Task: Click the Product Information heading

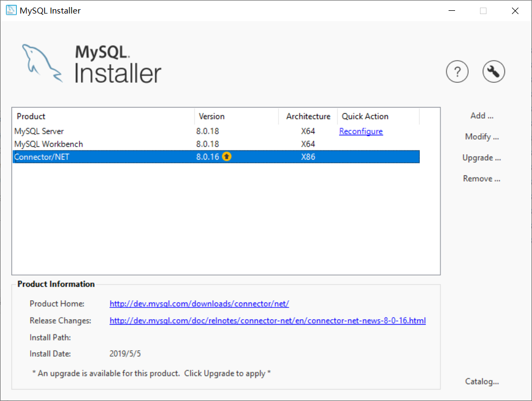Action: (x=56, y=284)
